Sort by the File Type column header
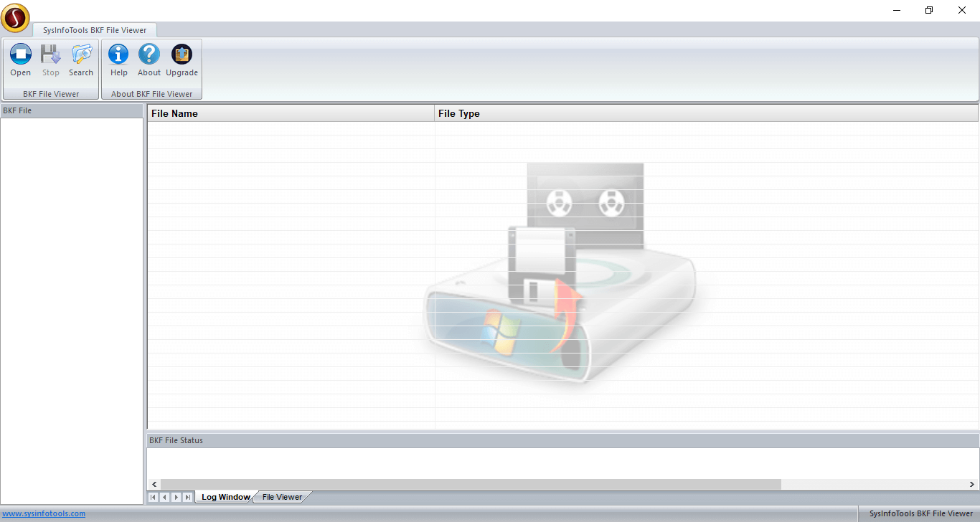Screen dimensions: 980x522 tap(706, 113)
